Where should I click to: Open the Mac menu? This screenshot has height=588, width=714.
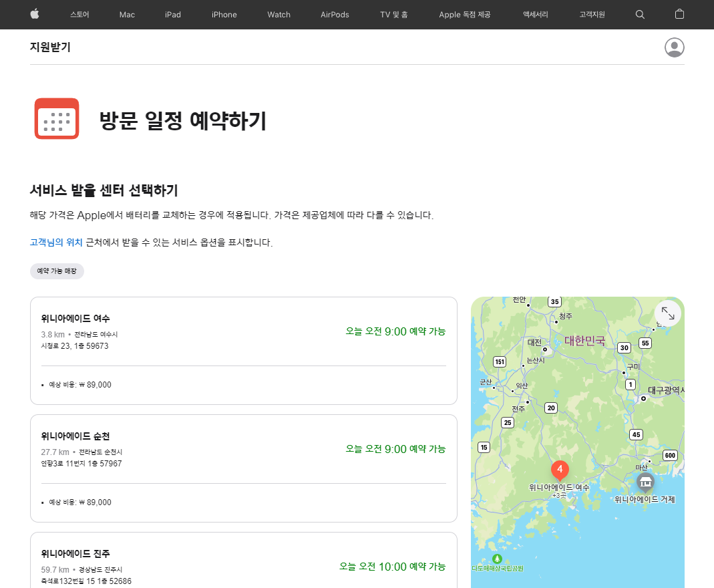[x=127, y=15]
